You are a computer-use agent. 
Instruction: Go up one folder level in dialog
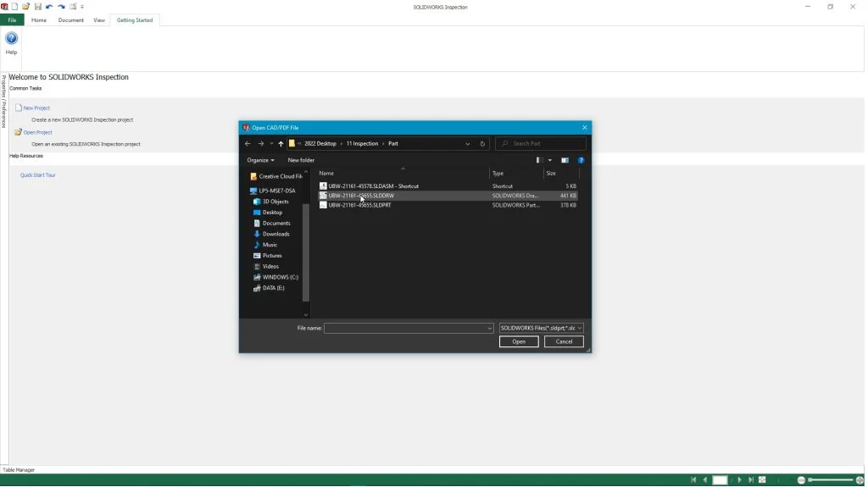pos(281,144)
